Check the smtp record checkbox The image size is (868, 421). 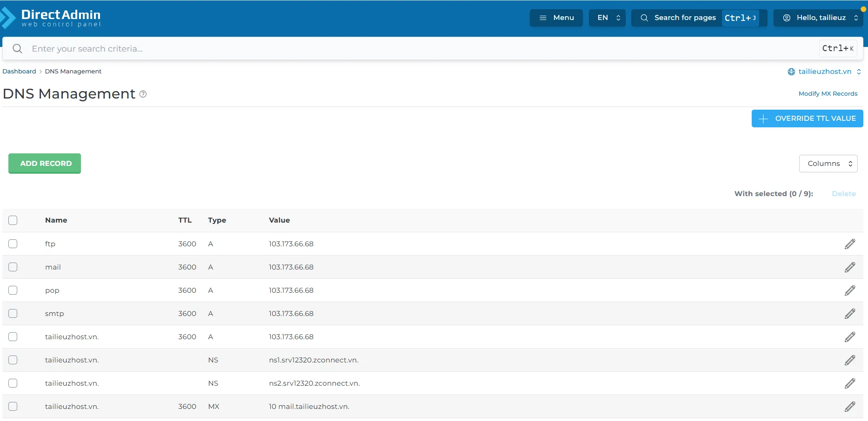[x=13, y=314]
